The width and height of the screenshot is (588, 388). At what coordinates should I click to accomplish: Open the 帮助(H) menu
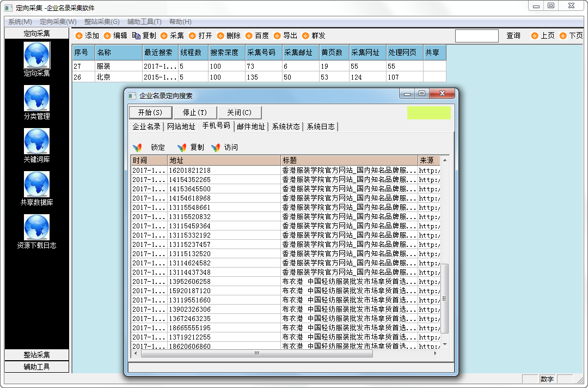[x=180, y=22]
